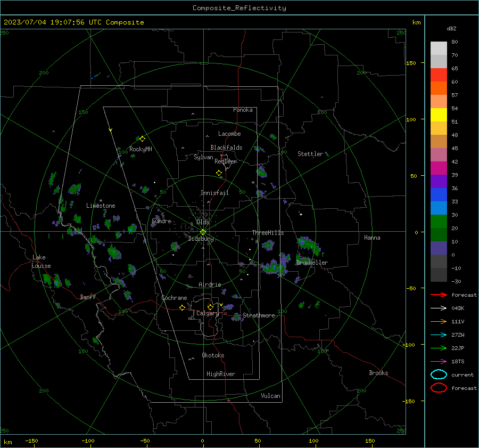Click the Lake Louise label
The width and height of the screenshot is (479, 448).
[x=41, y=262]
